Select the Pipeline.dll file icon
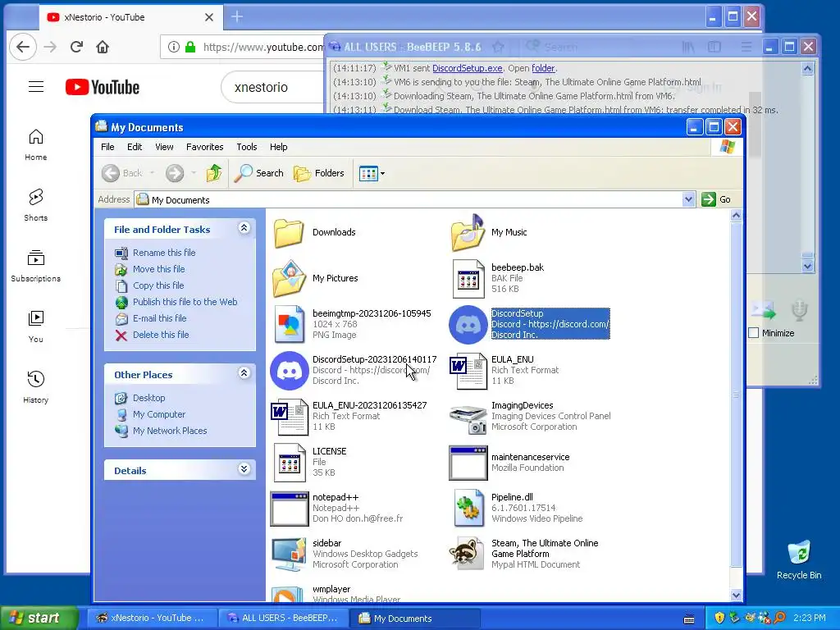 click(468, 509)
